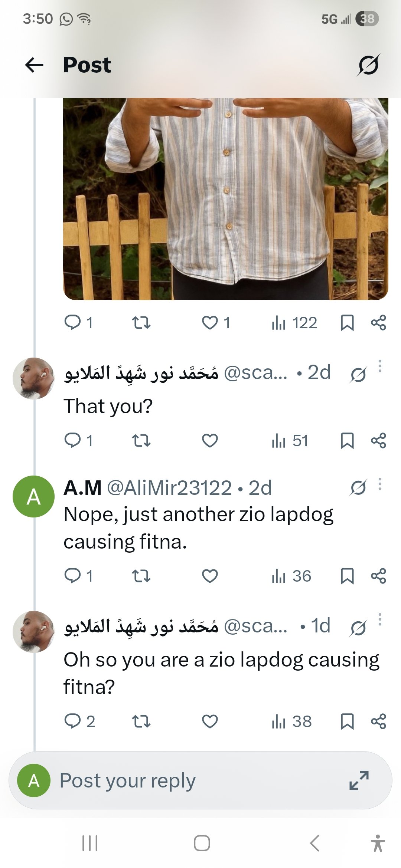The width and height of the screenshot is (401, 868).
Task: Repost the "That you?" reply
Action: (141, 441)
